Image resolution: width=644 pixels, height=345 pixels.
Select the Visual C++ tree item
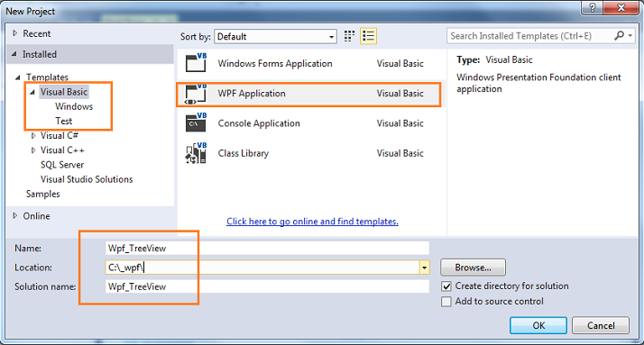click(x=62, y=150)
